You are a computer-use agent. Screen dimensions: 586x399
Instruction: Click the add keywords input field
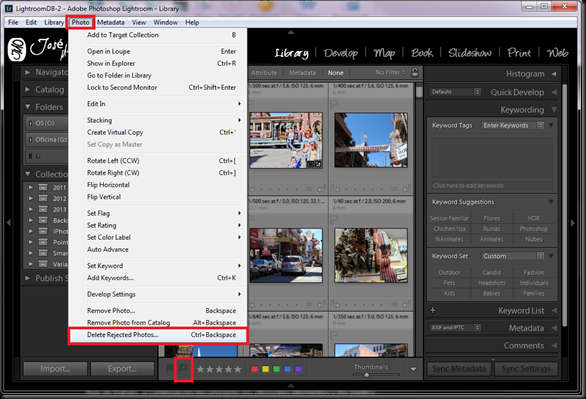(492, 186)
